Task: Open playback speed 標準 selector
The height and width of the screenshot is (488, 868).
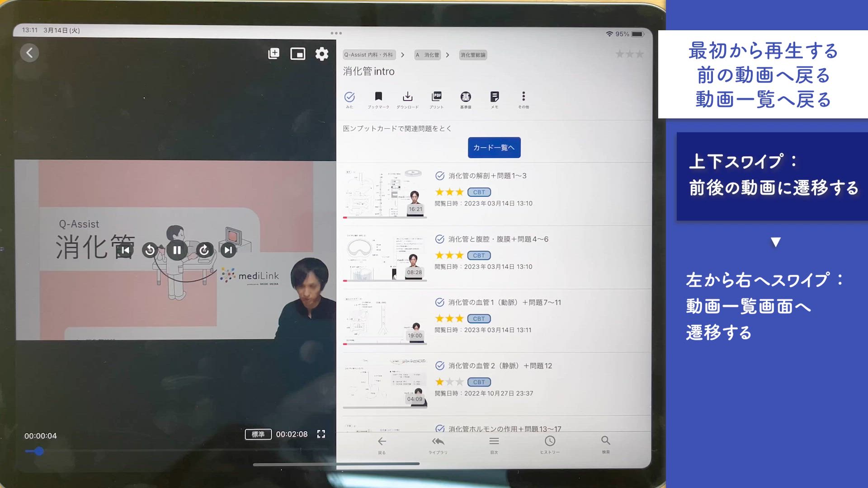Action: click(x=258, y=434)
